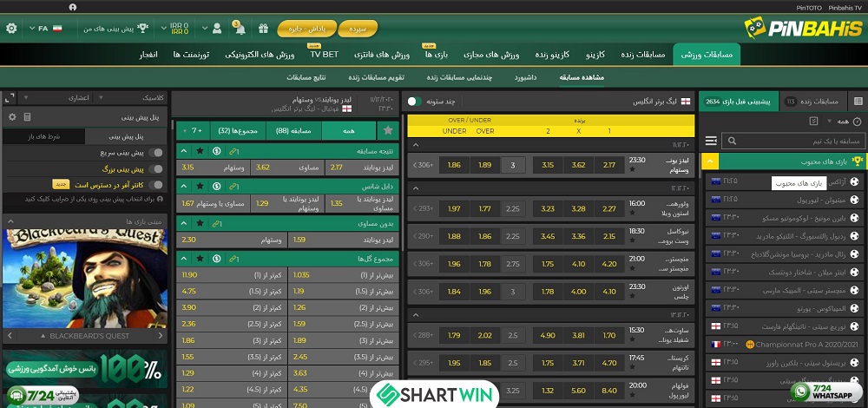Open the gift box promotions icon

pos(263,29)
